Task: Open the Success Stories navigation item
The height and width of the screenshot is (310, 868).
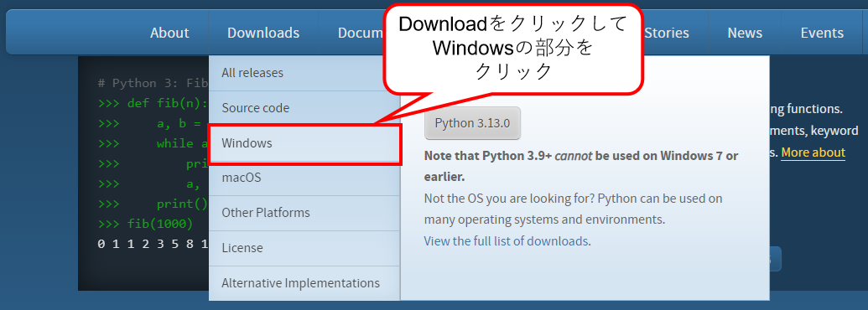Action: pyautogui.click(x=667, y=33)
